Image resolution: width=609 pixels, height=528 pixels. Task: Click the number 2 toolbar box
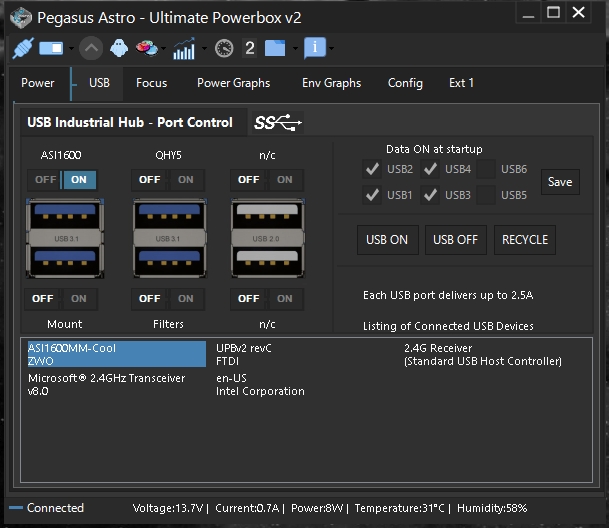[x=250, y=48]
